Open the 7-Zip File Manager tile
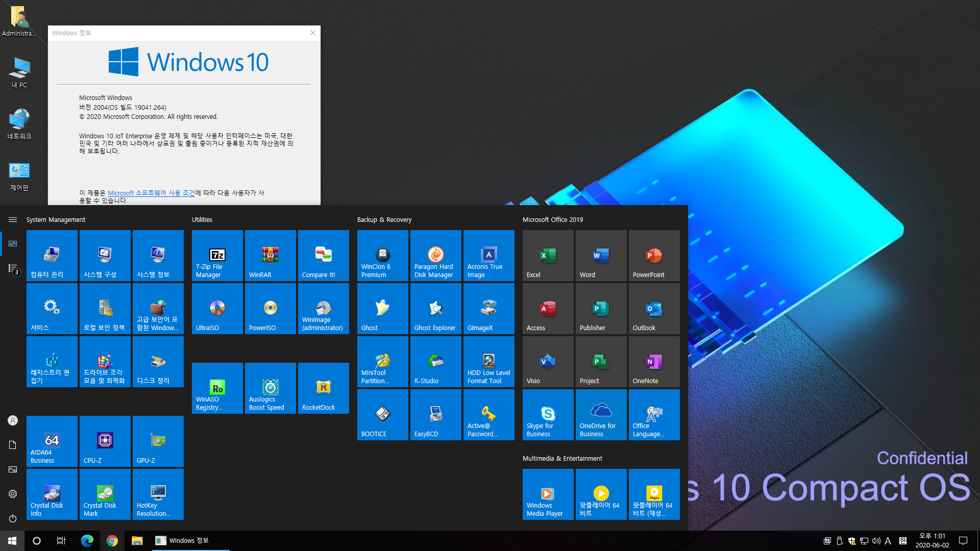The image size is (980, 551). (x=217, y=256)
